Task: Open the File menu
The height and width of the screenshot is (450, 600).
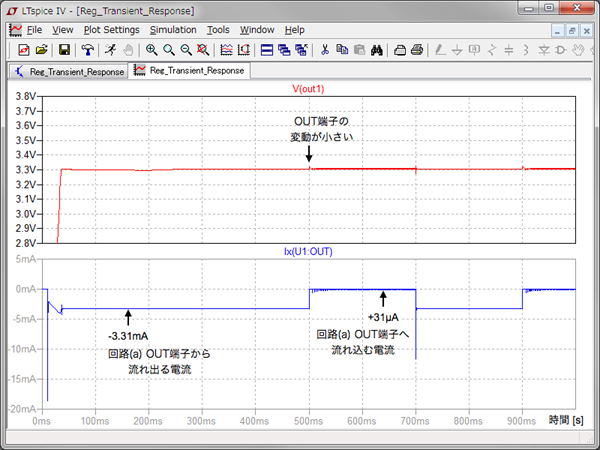Action: (x=34, y=30)
